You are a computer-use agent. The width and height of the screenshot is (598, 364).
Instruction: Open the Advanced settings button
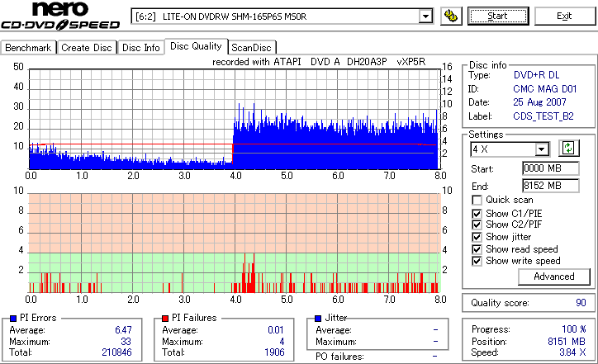(553, 277)
